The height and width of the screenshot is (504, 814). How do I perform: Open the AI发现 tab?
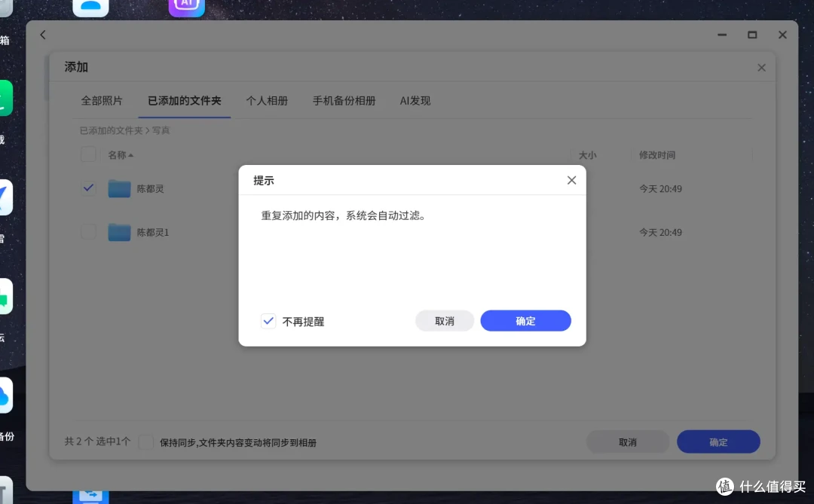[x=415, y=101]
